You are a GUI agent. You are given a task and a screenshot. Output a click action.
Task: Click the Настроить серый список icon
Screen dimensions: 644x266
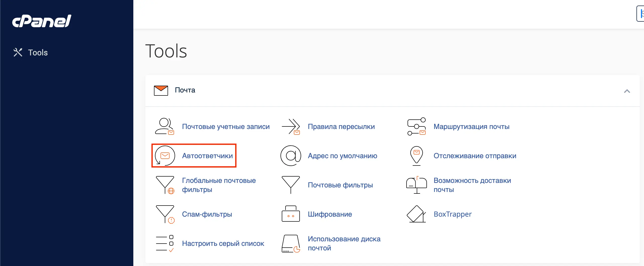click(x=165, y=244)
